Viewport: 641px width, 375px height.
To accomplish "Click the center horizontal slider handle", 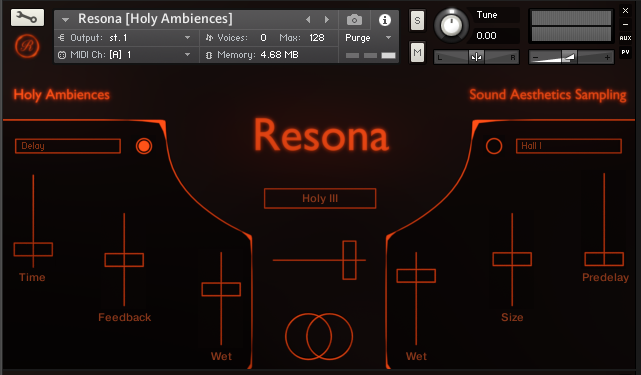I will tap(350, 260).
